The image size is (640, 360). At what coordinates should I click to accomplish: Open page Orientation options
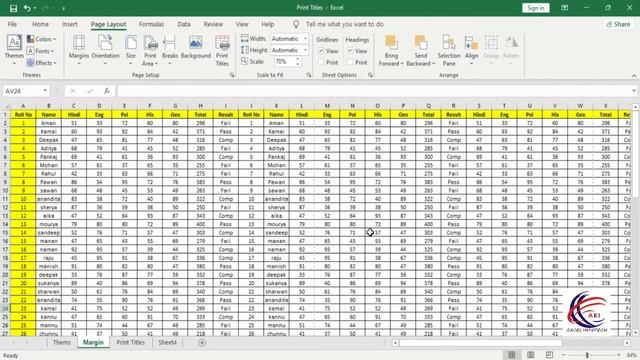coord(105,49)
